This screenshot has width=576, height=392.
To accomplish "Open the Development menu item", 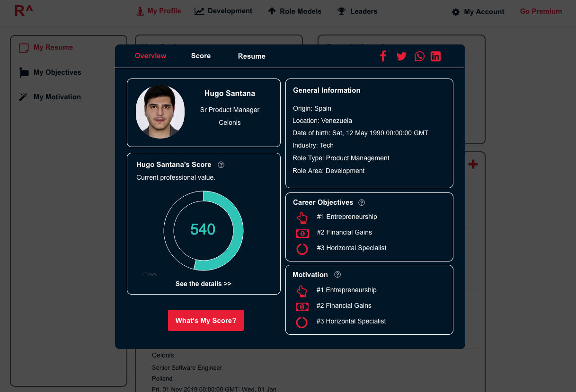I will coord(230,11).
